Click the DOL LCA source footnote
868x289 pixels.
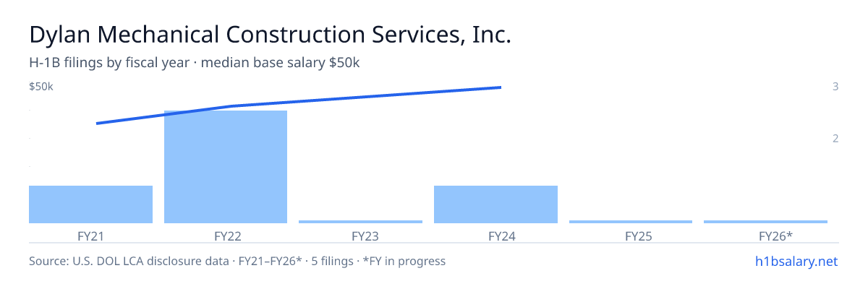(x=237, y=261)
